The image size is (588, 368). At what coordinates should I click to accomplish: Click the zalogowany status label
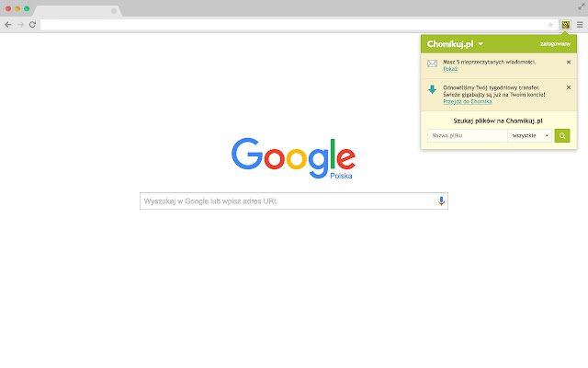(x=555, y=44)
